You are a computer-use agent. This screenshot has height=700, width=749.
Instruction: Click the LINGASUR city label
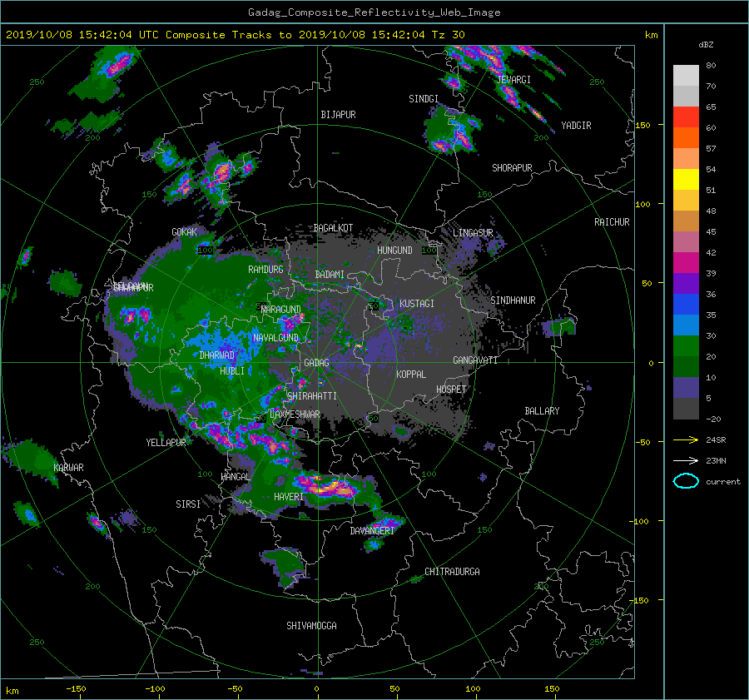(473, 233)
